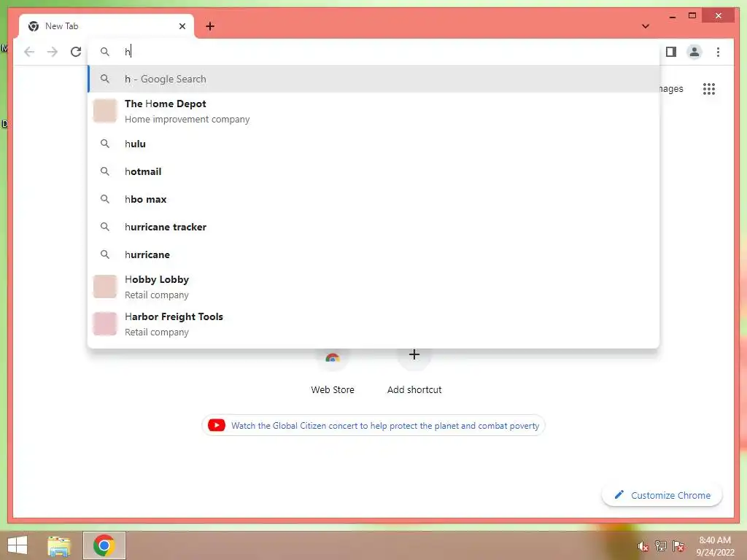Open Chrome three-dot menu

718,52
